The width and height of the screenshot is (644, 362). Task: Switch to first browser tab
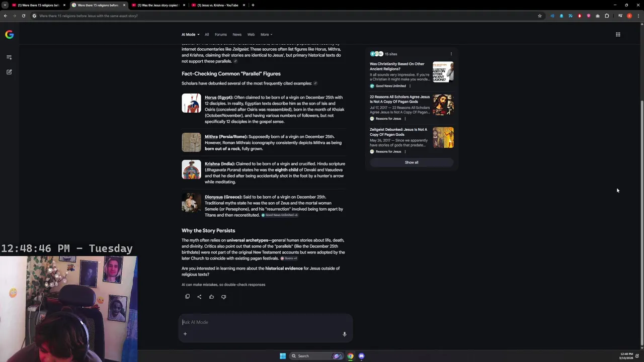click(x=38, y=5)
